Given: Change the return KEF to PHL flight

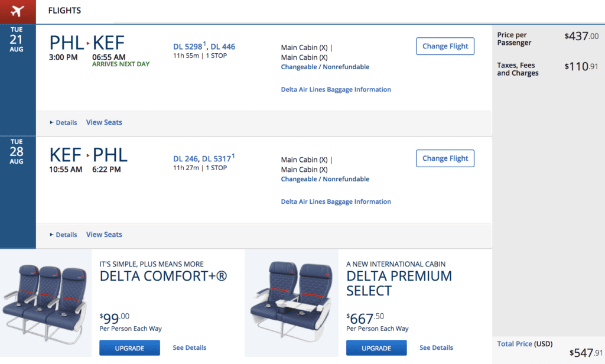Looking at the screenshot, I should (445, 159).
